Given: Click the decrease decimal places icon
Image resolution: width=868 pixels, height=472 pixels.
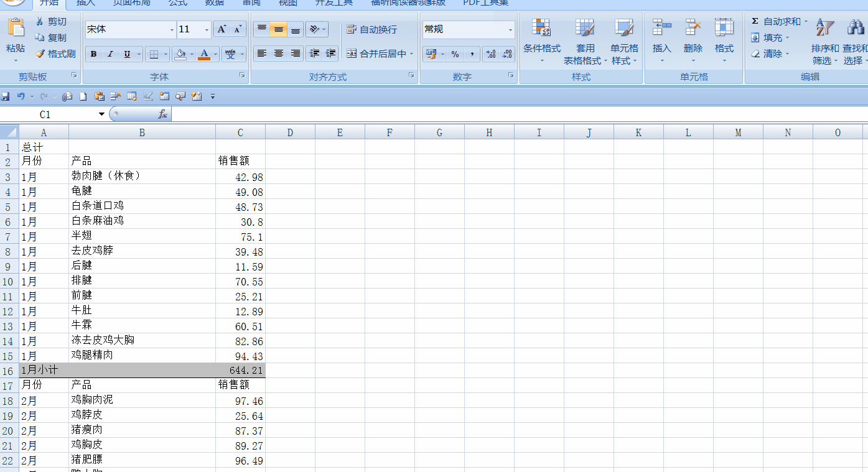Looking at the screenshot, I should click(507, 54).
